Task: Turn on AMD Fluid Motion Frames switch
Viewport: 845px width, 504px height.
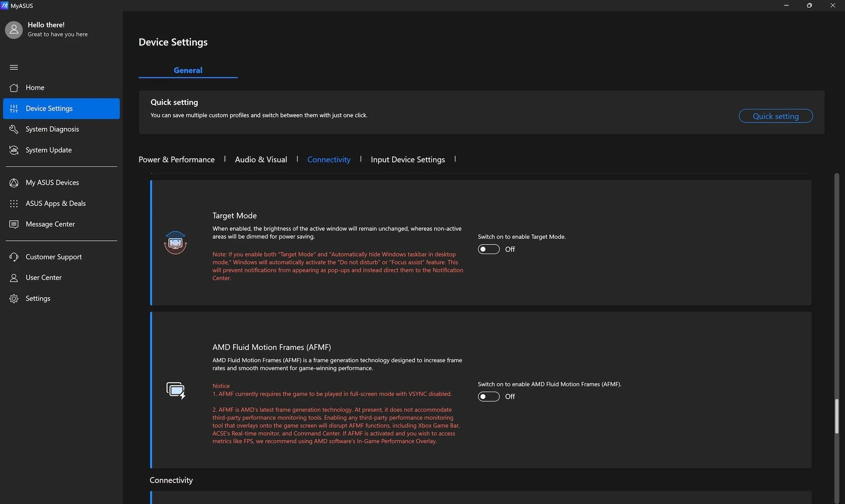Action: (489, 397)
